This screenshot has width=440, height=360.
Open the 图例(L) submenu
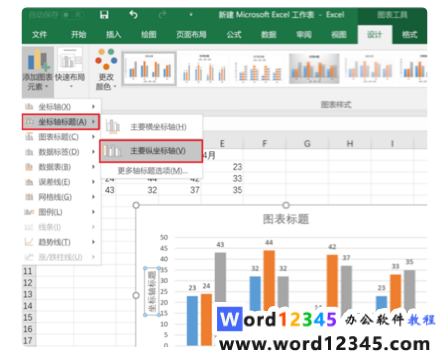point(61,212)
